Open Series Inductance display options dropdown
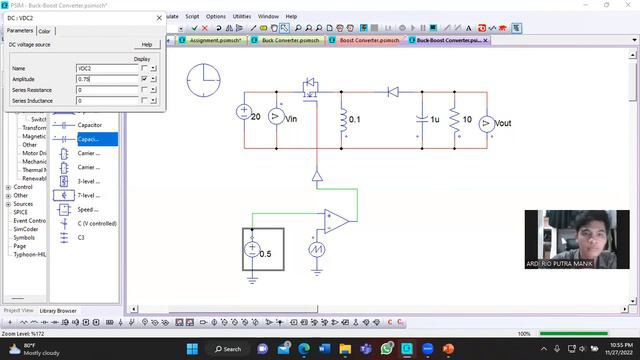 (153, 100)
